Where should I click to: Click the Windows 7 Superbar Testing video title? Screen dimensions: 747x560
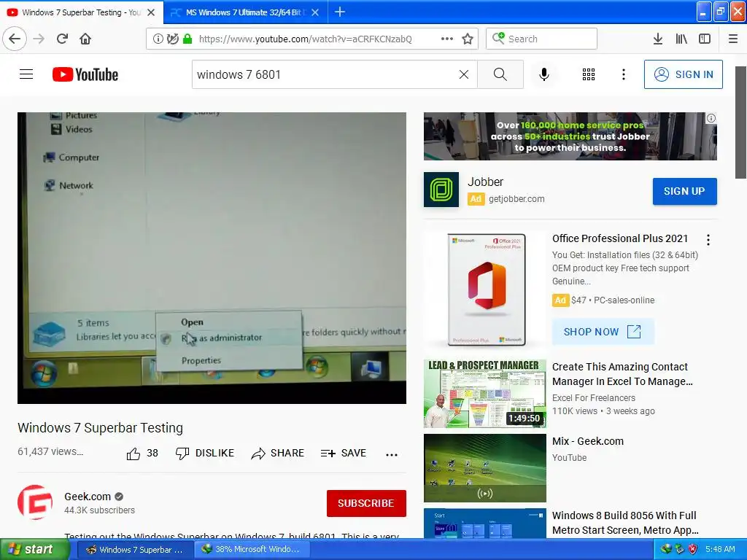[100, 428]
